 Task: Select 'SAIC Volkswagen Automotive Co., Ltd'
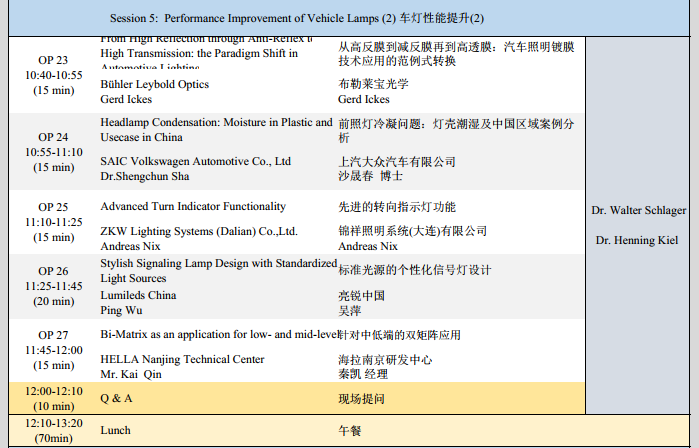(x=195, y=161)
